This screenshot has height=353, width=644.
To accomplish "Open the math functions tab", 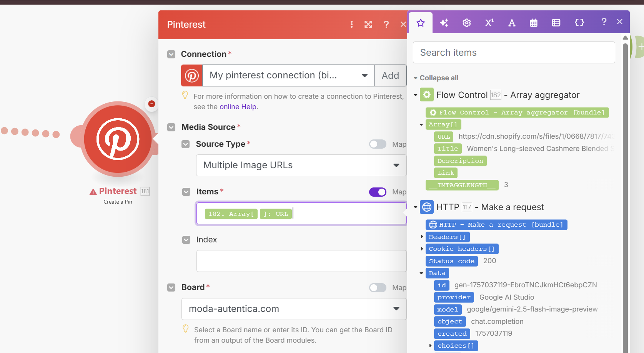I will (x=489, y=23).
